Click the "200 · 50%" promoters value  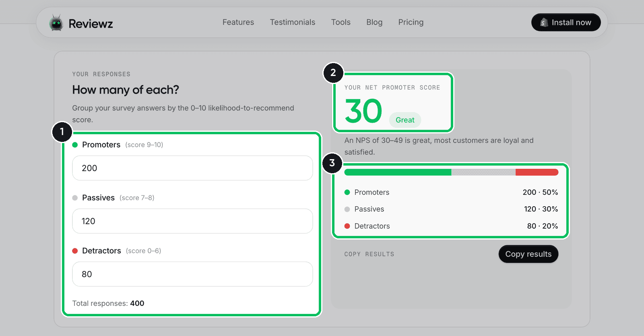point(540,192)
